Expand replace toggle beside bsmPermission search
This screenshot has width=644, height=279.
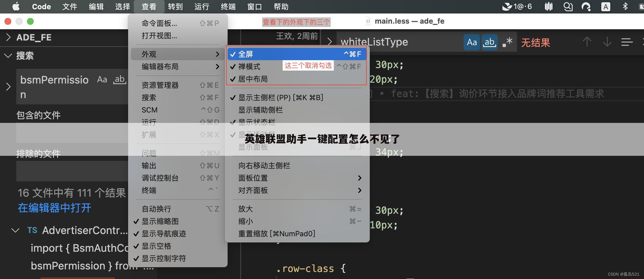(8, 87)
